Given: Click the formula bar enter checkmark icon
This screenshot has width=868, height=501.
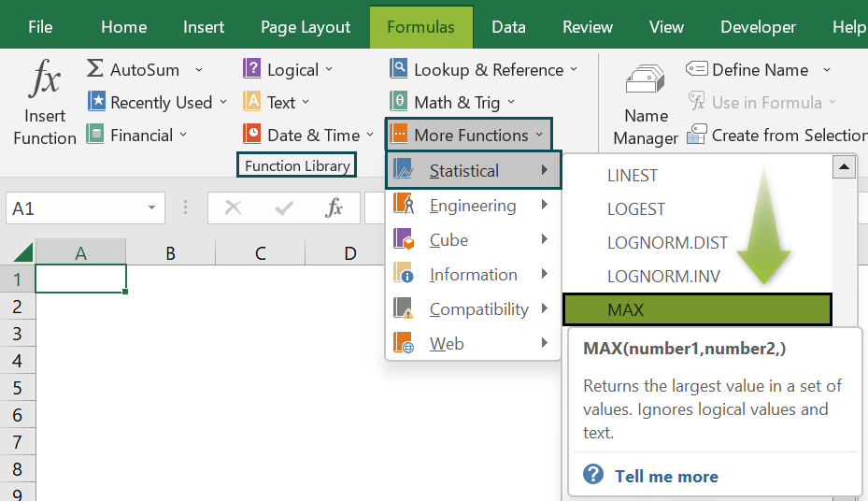Looking at the screenshot, I should pos(284,208).
